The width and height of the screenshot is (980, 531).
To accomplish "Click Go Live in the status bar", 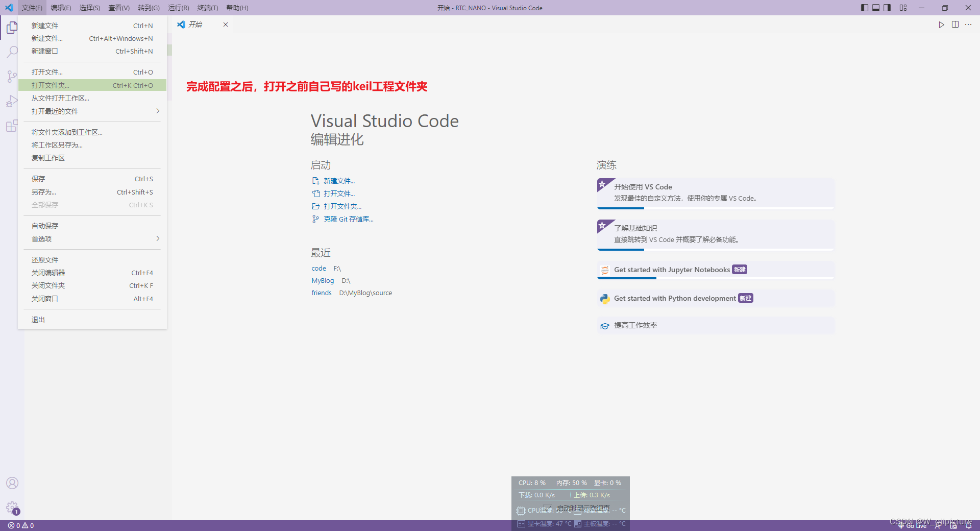I will (913, 525).
